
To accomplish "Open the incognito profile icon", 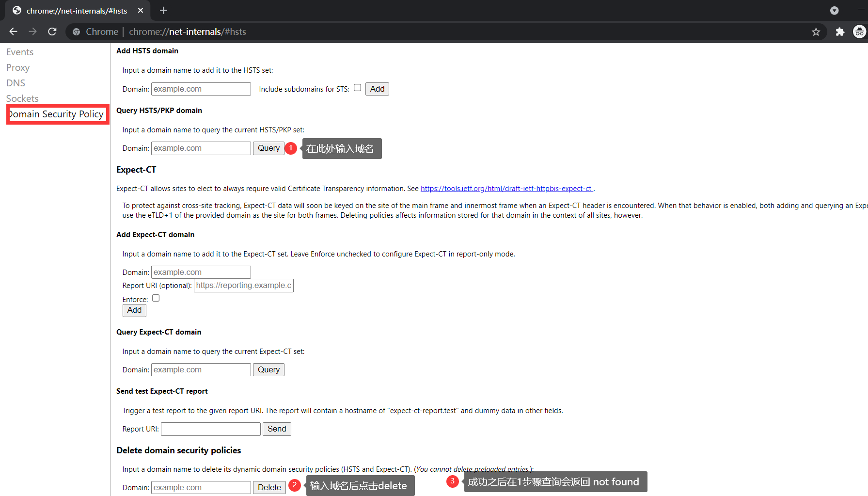I will tap(859, 32).
